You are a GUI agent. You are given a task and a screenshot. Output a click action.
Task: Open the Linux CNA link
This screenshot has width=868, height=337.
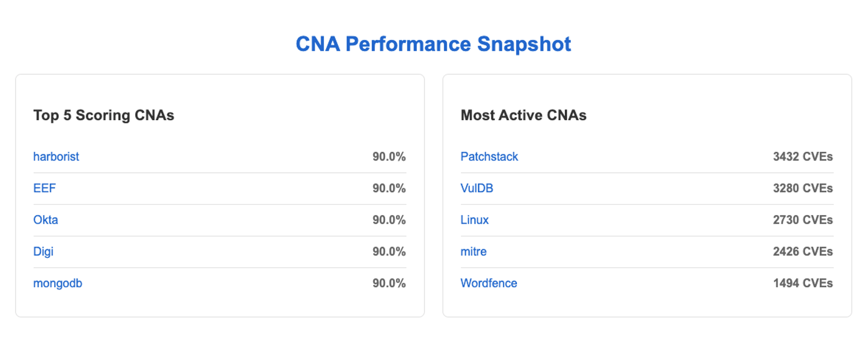tap(475, 220)
